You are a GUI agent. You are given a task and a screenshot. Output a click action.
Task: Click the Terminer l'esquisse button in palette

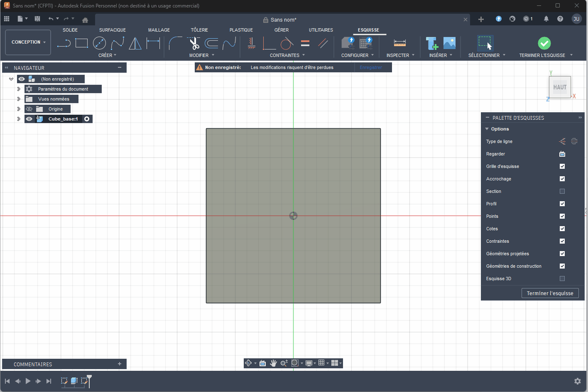click(x=550, y=293)
